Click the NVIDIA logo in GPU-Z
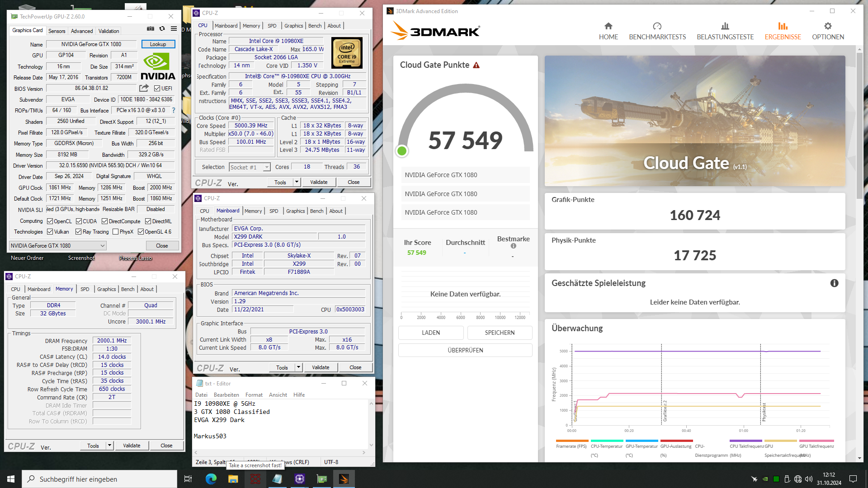This screenshot has height=488, width=868. [x=158, y=67]
